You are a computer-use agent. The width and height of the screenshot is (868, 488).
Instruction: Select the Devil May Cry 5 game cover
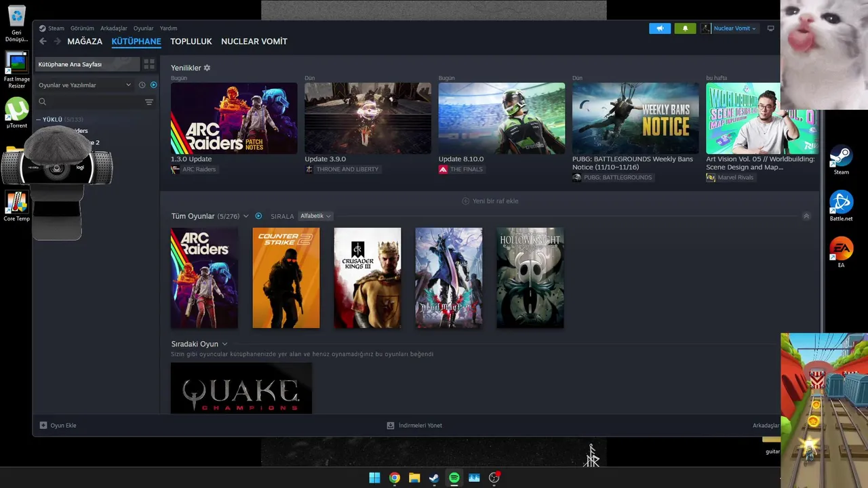pyautogui.click(x=449, y=278)
